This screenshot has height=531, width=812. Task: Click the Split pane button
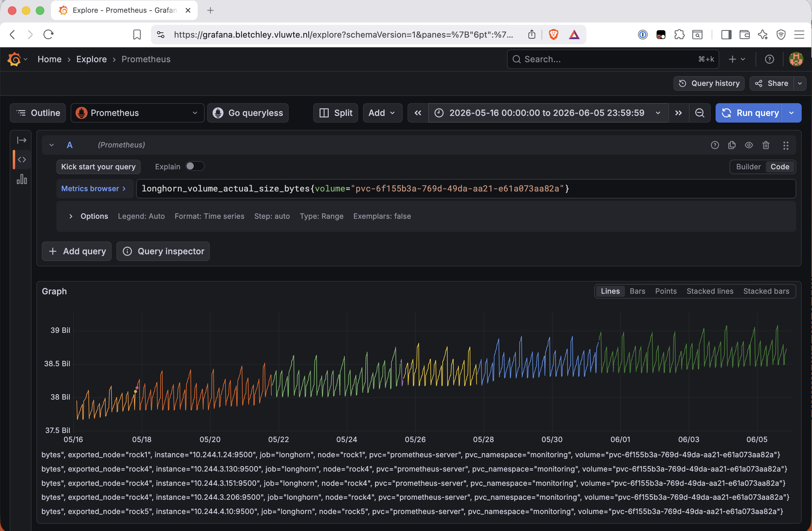[x=336, y=113]
